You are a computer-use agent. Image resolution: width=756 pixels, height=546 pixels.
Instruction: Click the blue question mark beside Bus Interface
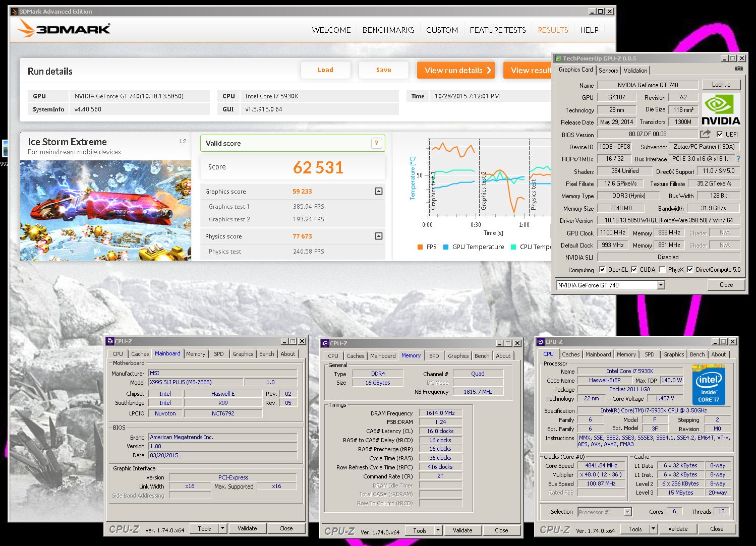738,159
